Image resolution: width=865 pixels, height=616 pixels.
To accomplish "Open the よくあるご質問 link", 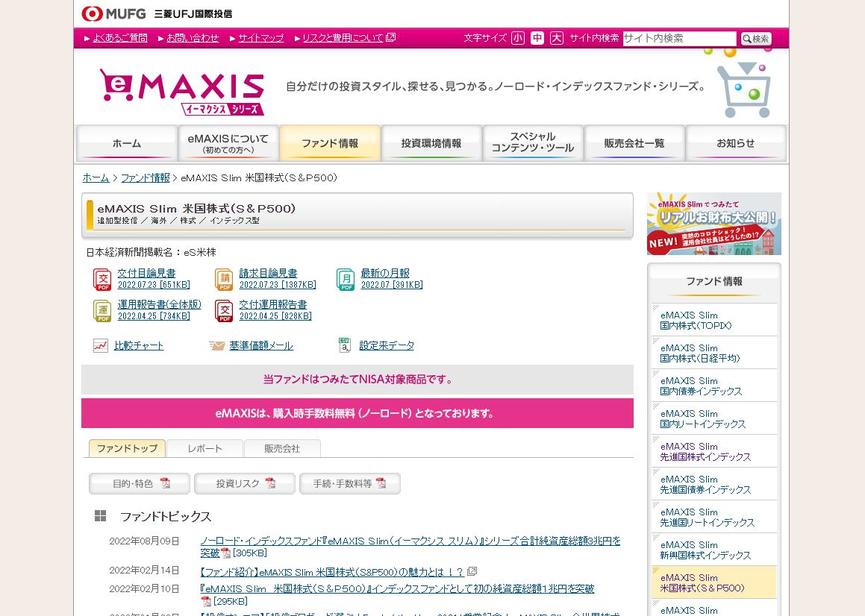I will [119, 37].
